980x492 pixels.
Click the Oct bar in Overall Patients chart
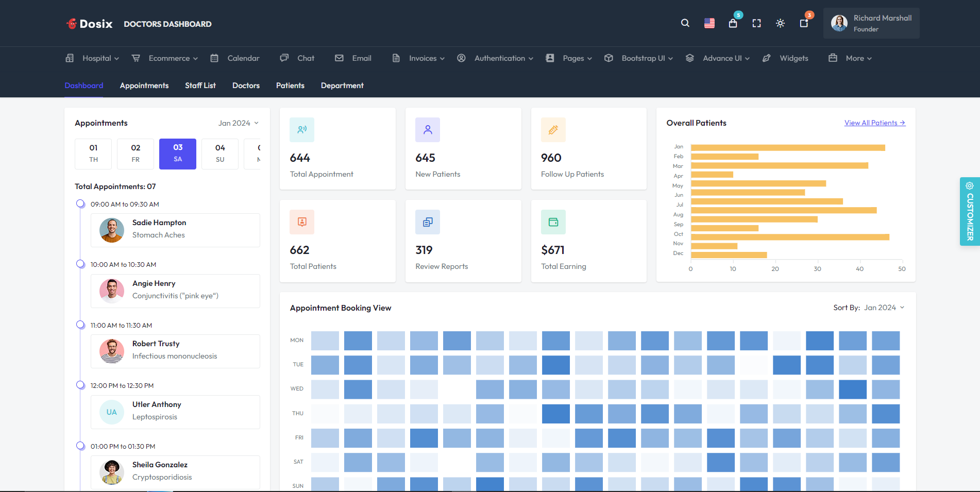790,237
